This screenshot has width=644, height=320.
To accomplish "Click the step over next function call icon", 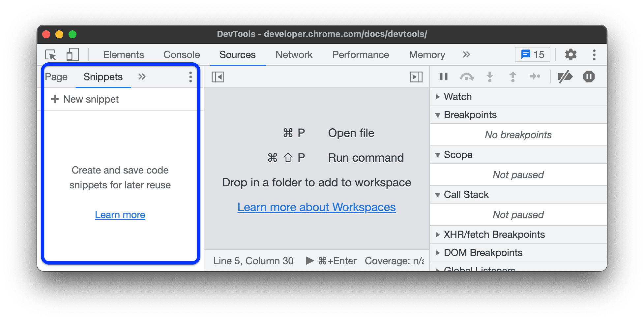I will (x=467, y=77).
